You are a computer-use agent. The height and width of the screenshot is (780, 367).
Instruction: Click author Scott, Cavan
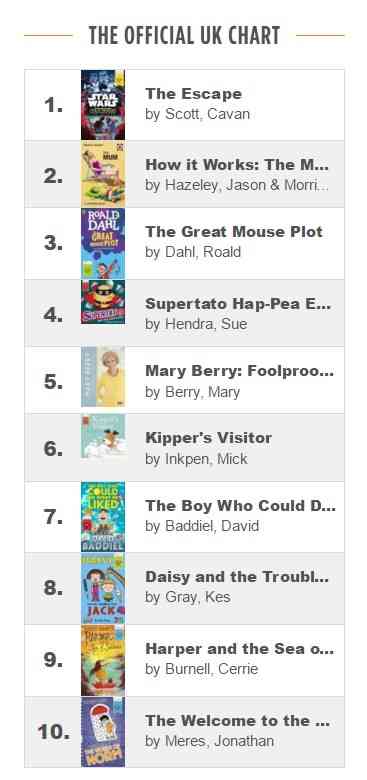click(x=197, y=114)
